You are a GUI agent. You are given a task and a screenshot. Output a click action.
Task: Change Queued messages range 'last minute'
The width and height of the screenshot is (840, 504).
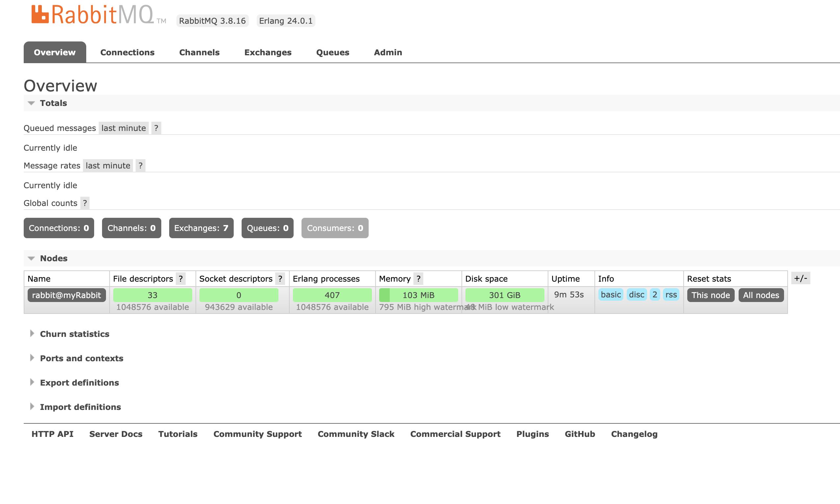click(124, 128)
